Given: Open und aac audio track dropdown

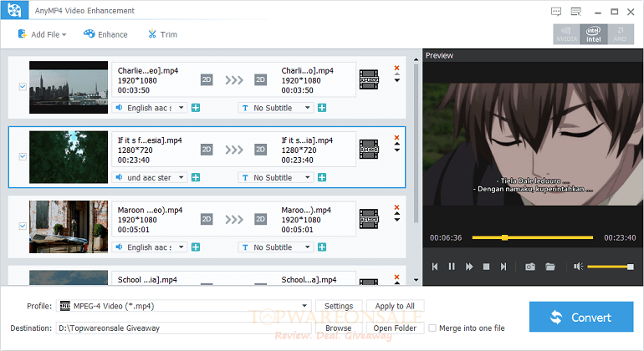Looking at the screenshot, I should 150,178.
